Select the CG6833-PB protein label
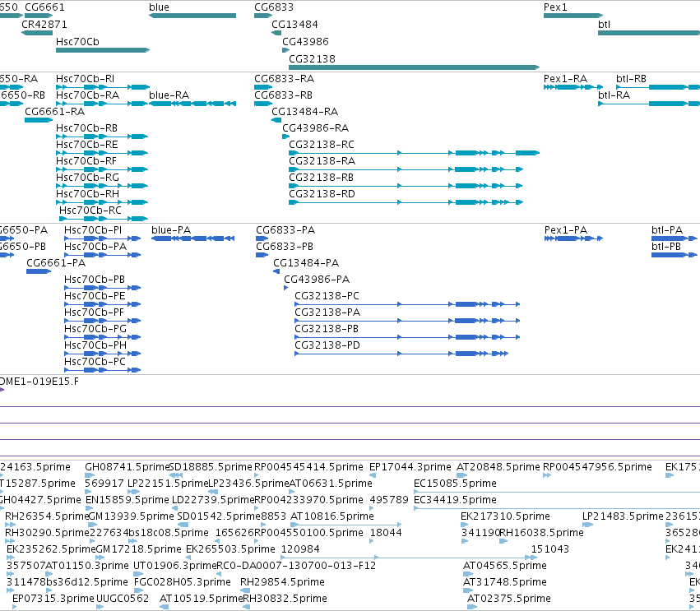This screenshot has width=700, height=611. pos(285,247)
